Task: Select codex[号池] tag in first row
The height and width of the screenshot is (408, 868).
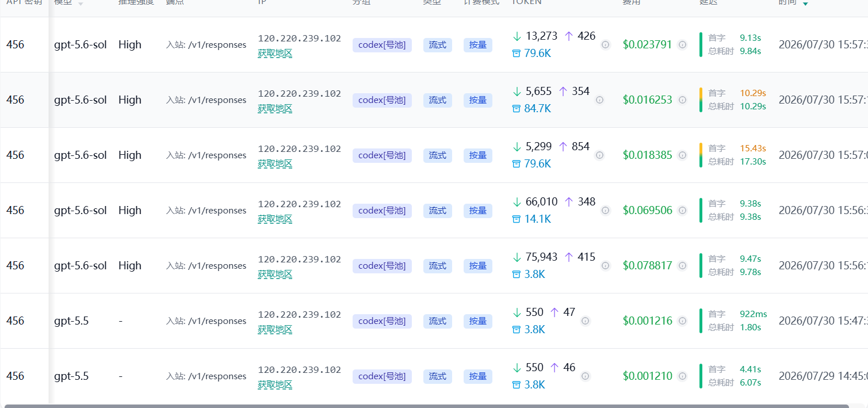Action: [x=382, y=45]
